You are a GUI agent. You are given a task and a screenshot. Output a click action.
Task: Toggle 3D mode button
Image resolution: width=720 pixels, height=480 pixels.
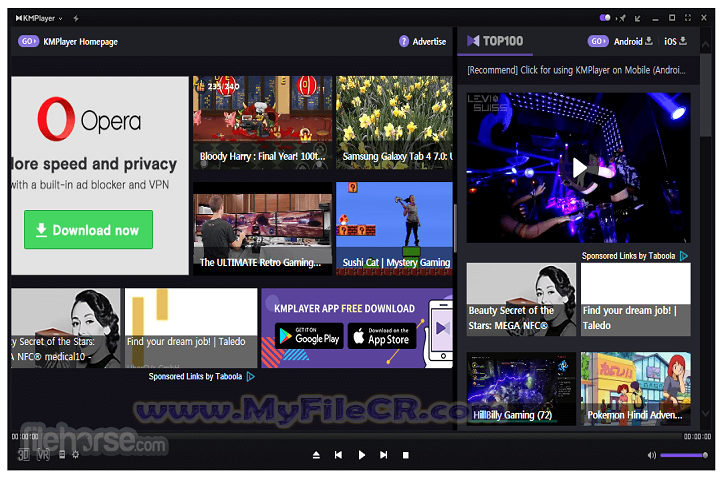[x=23, y=455]
